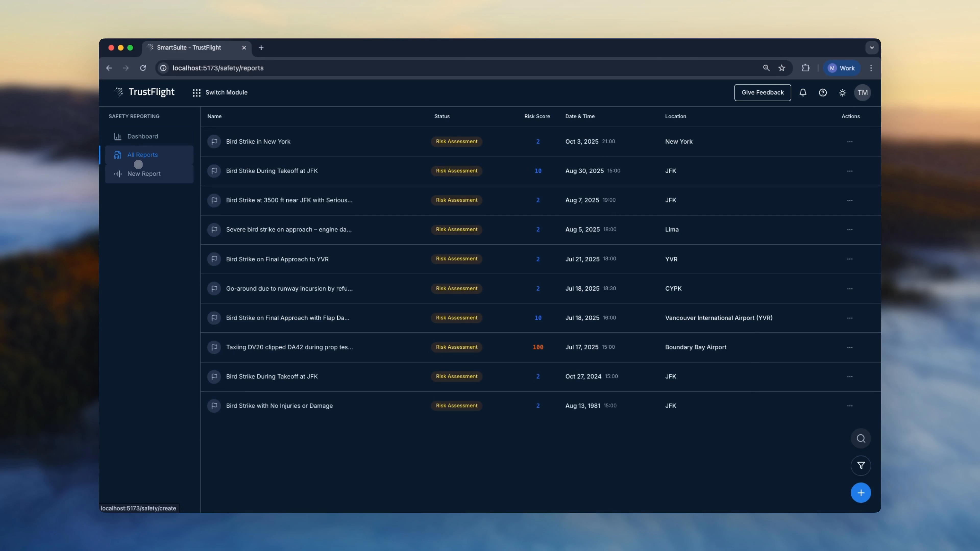Click the browser extensions puzzle icon

(x=805, y=68)
